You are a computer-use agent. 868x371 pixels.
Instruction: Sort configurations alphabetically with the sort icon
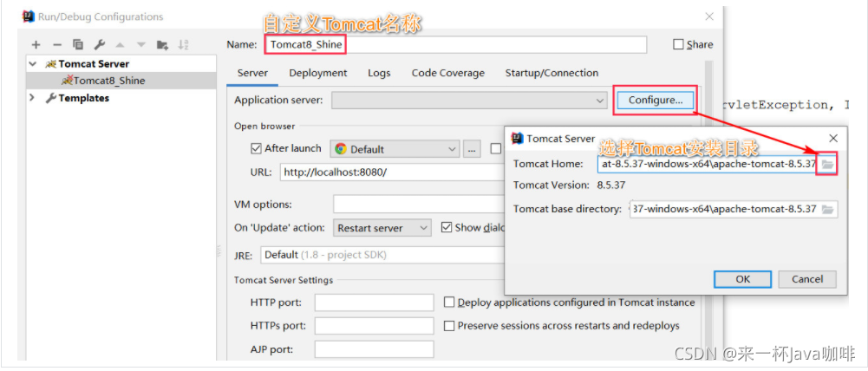pyautogui.click(x=184, y=45)
